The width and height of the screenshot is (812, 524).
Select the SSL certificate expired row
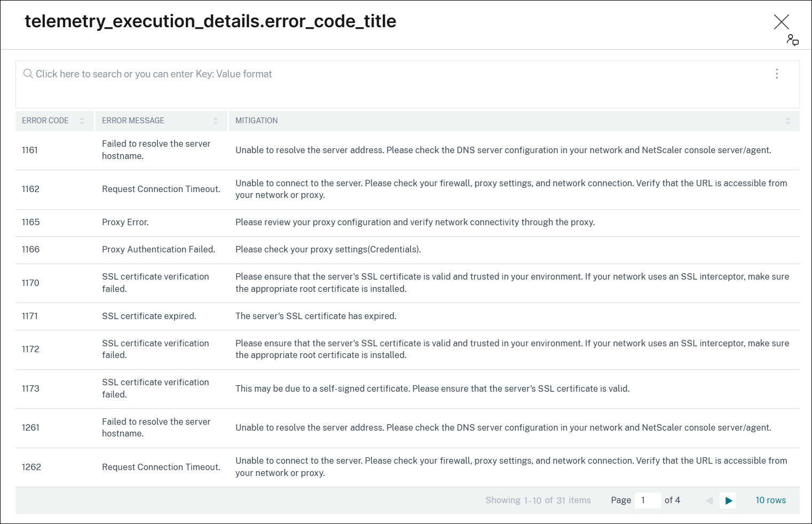(149, 316)
